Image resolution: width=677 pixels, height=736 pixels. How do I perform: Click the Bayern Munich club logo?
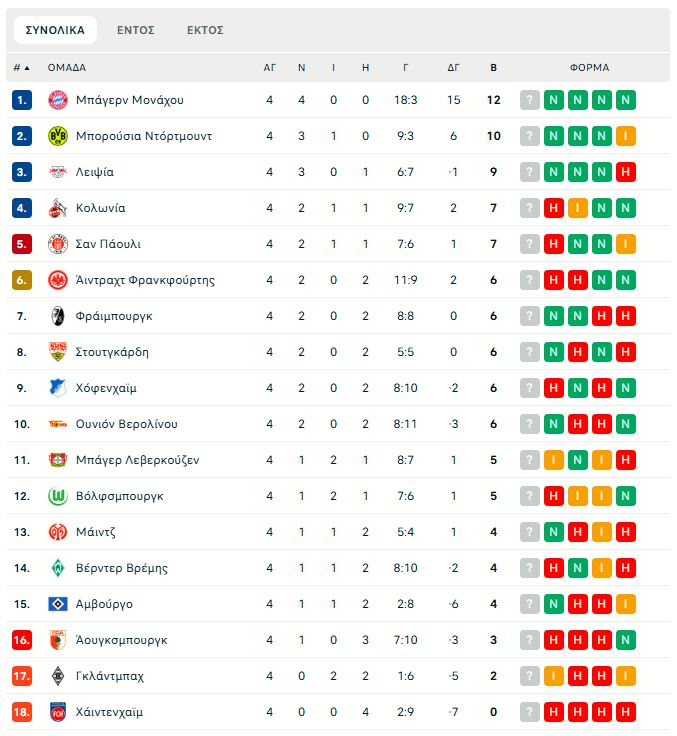57,100
